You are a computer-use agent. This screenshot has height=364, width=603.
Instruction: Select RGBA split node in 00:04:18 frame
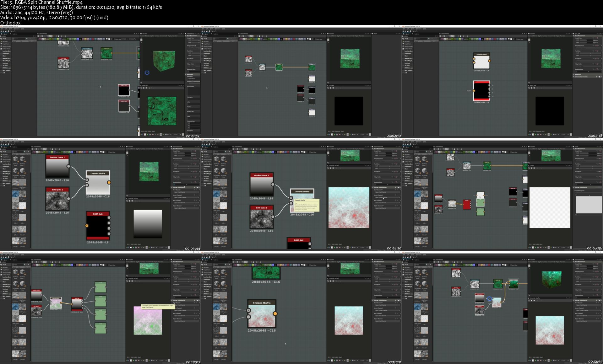click(481, 91)
